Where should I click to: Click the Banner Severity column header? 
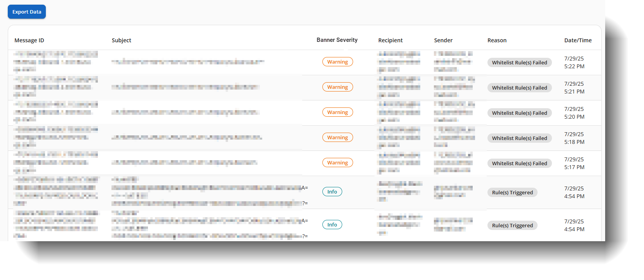336,40
